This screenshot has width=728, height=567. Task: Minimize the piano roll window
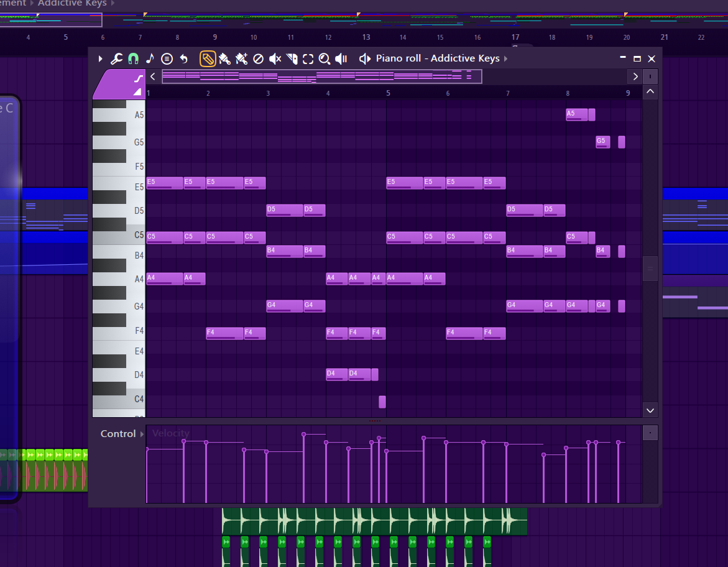622,58
